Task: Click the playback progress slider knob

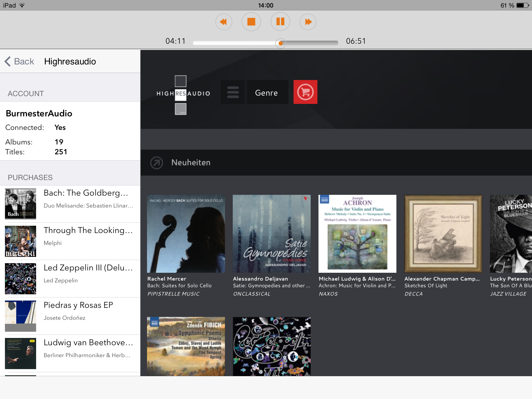Action: point(281,43)
